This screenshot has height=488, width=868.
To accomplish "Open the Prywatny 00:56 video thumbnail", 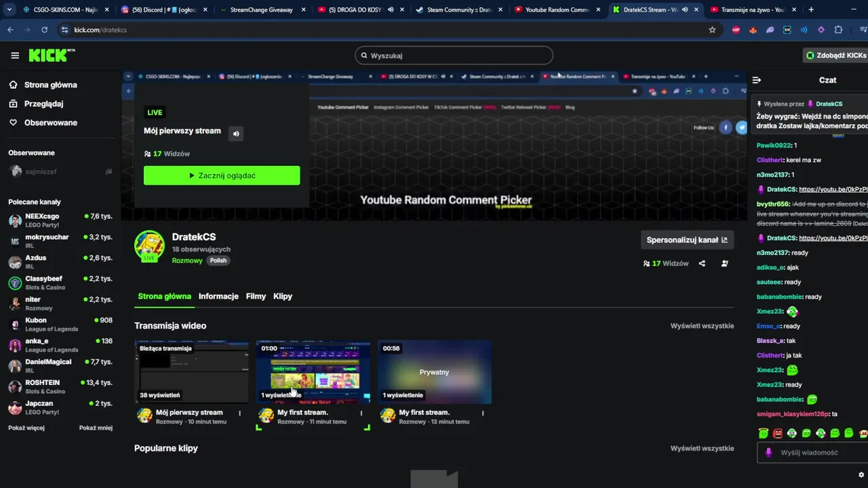I will point(435,372).
